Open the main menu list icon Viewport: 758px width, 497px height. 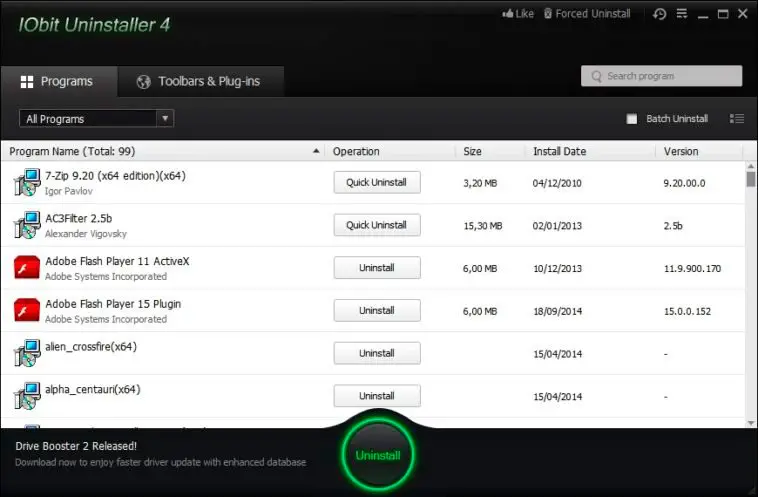click(682, 14)
